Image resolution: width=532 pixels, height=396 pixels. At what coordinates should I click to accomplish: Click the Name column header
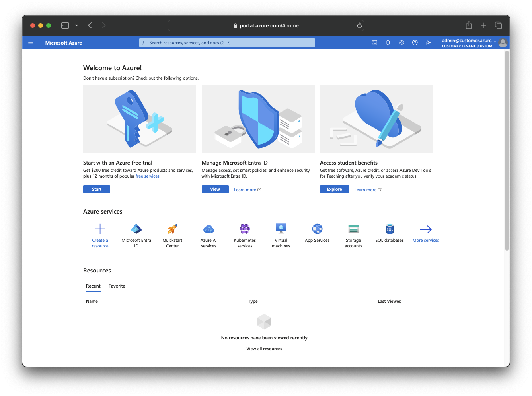(92, 301)
